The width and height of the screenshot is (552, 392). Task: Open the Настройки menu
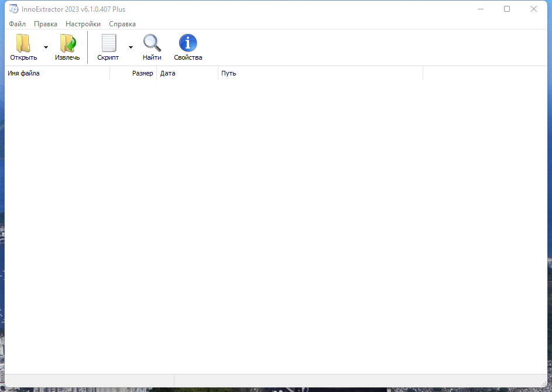coord(83,24)
